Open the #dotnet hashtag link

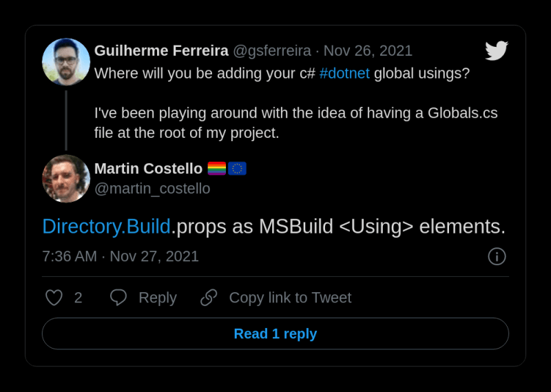click(344, 74)
